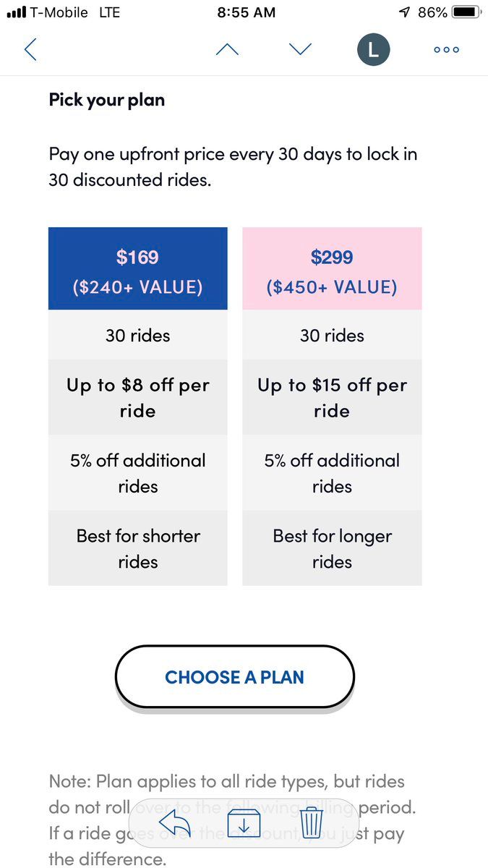Go to next message with down chevron

click(x=300, y=50)
